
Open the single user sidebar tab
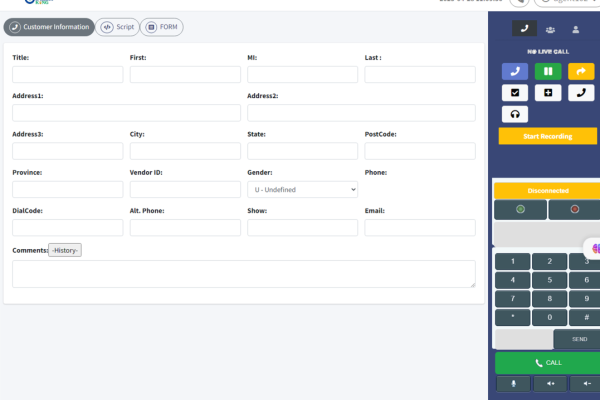pyautogui.click(x=576, y=29)
